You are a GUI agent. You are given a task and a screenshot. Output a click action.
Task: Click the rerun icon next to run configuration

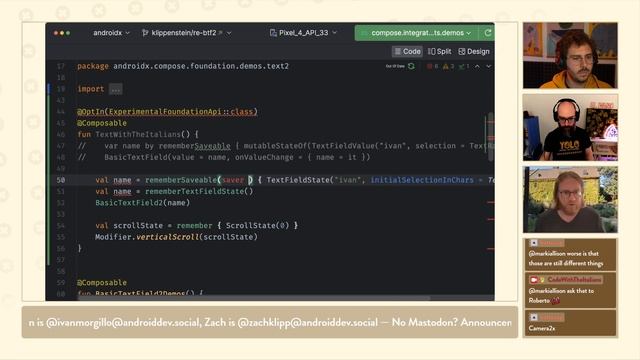487,33
